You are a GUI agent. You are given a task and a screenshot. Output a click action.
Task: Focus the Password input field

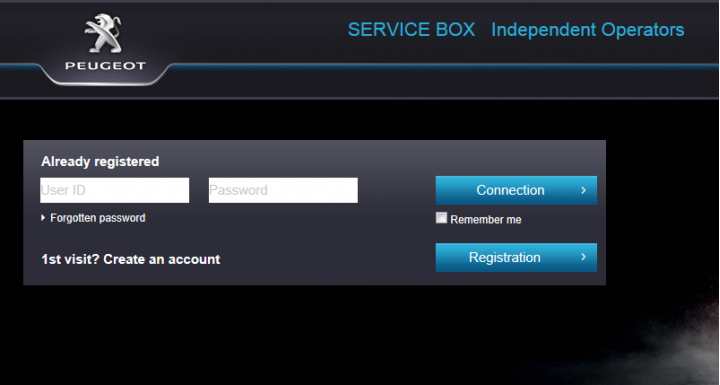click(x=283, y=190)
